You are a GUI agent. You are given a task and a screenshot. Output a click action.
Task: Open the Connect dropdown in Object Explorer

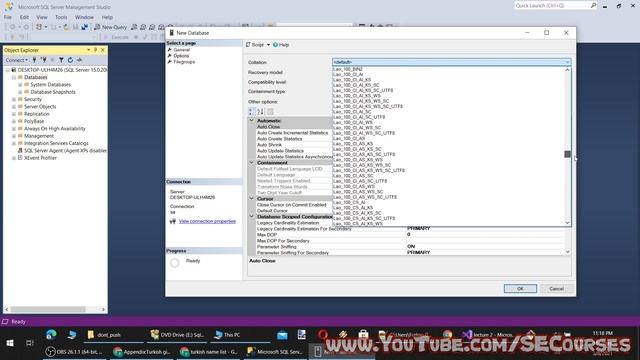click(x=16, y=60)
